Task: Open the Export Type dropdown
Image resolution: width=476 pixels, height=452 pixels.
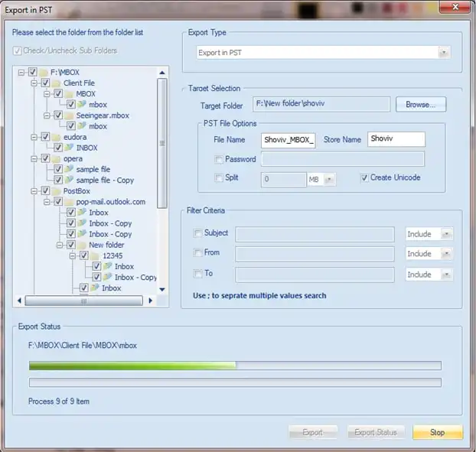Action: (444, 53)
